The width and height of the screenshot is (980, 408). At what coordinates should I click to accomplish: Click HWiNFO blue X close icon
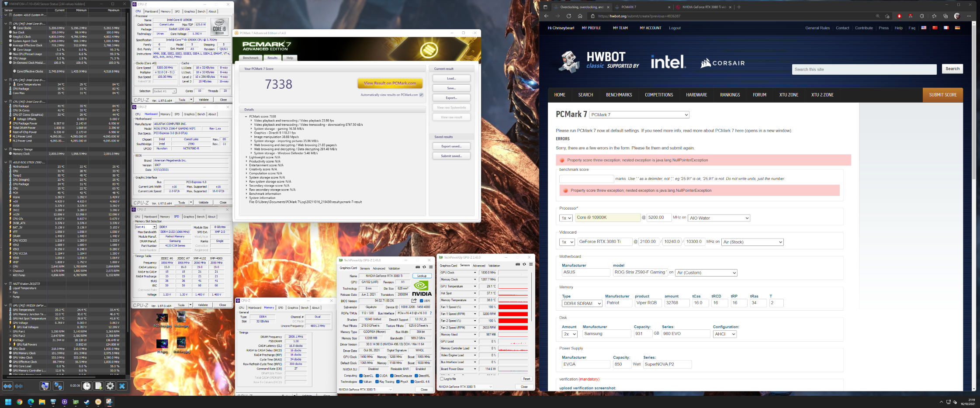(122, 386)
